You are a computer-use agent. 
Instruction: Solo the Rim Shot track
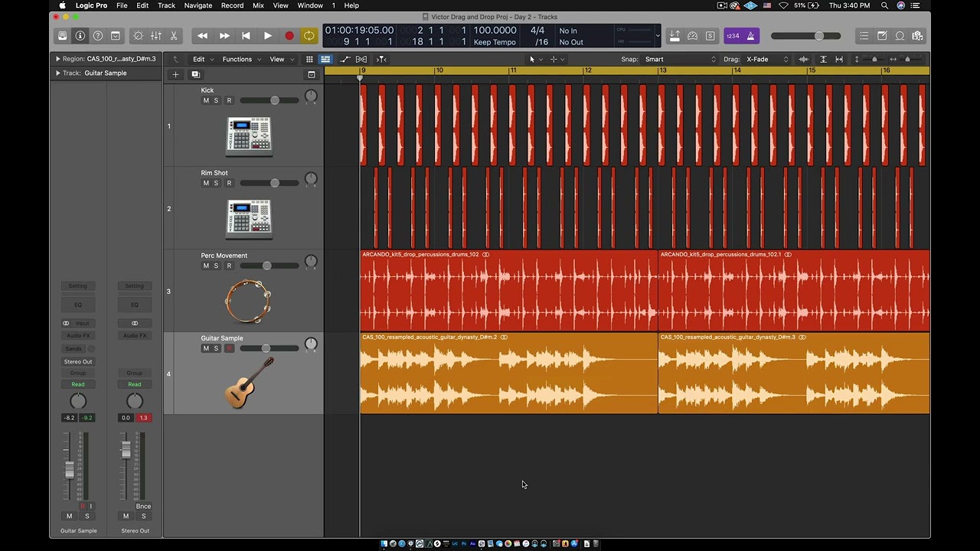coord(216,183)
